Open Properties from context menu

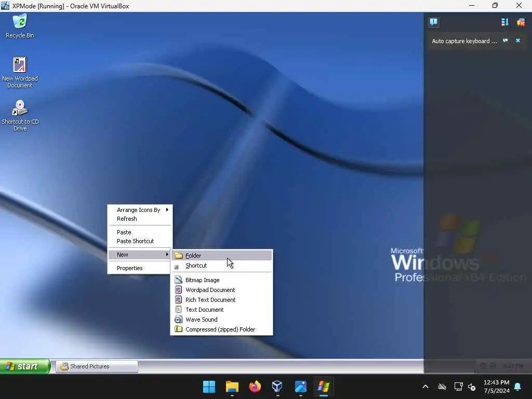click(140, 268)
